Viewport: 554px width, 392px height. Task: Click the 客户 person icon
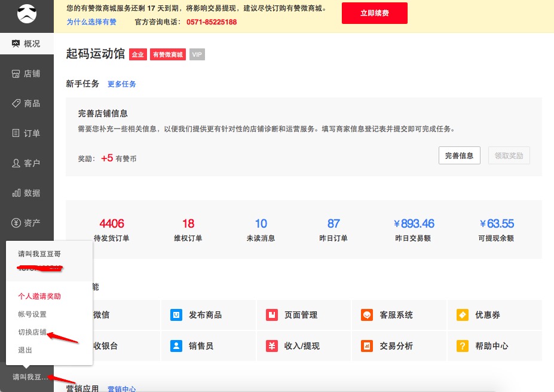[x=16, y=163]
